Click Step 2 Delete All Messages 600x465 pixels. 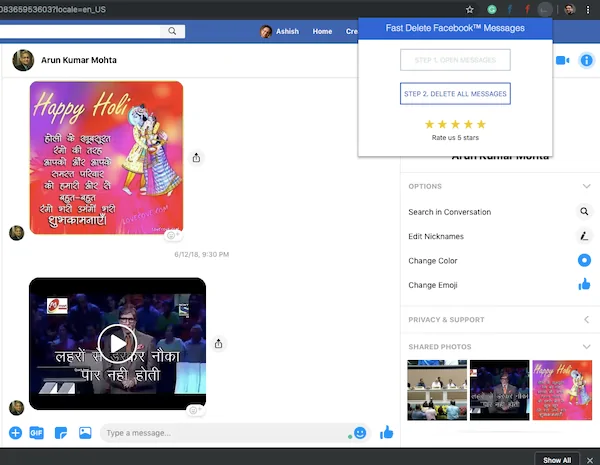click(x=455, y=94)
